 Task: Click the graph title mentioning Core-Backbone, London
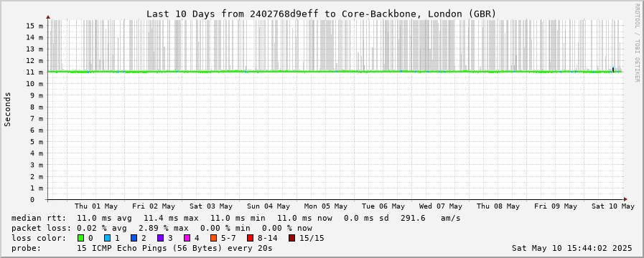pos(322,14)
